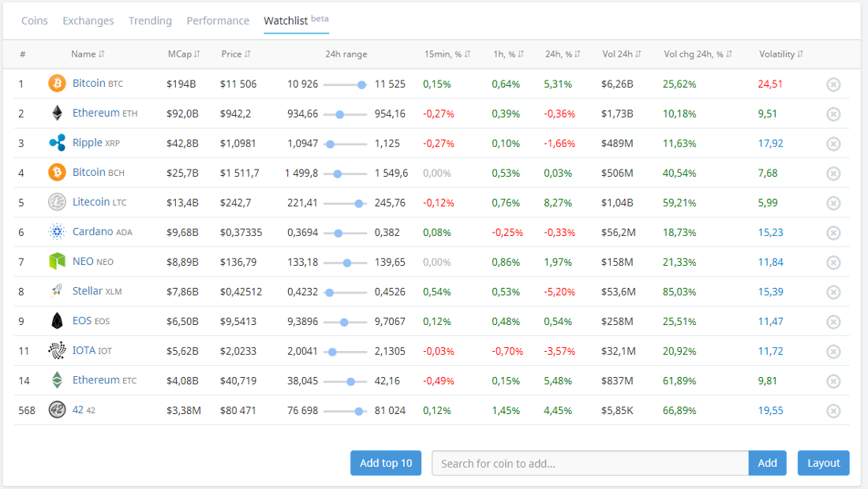Sort the table by MCap column
This screenshot has width=868, height=489.
184,54
